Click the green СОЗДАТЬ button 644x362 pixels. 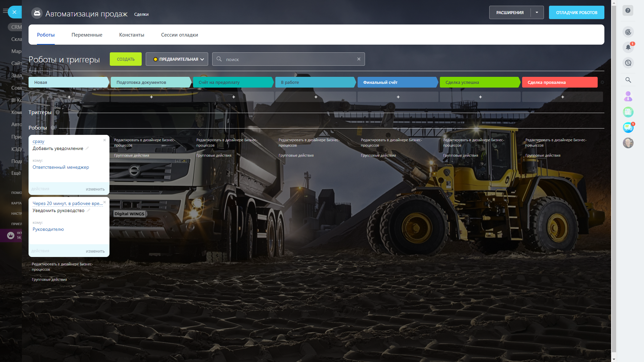[x=126, y=59]
